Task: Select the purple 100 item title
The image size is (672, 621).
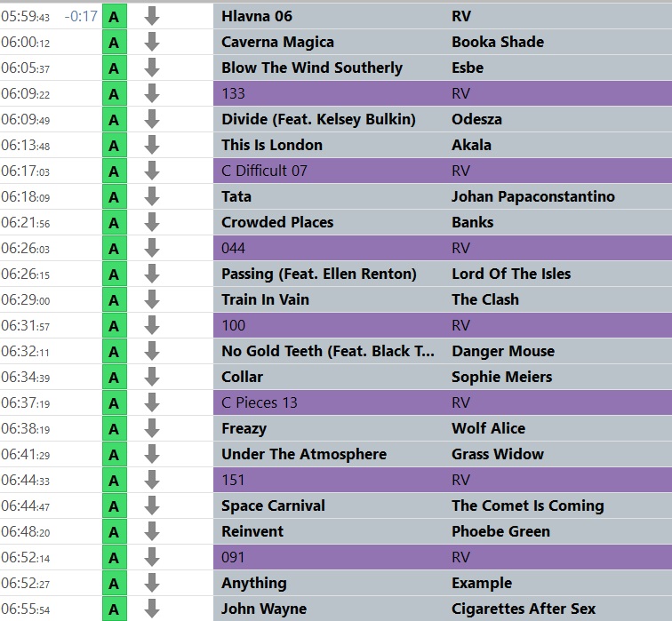Action: tap(233, 325)
